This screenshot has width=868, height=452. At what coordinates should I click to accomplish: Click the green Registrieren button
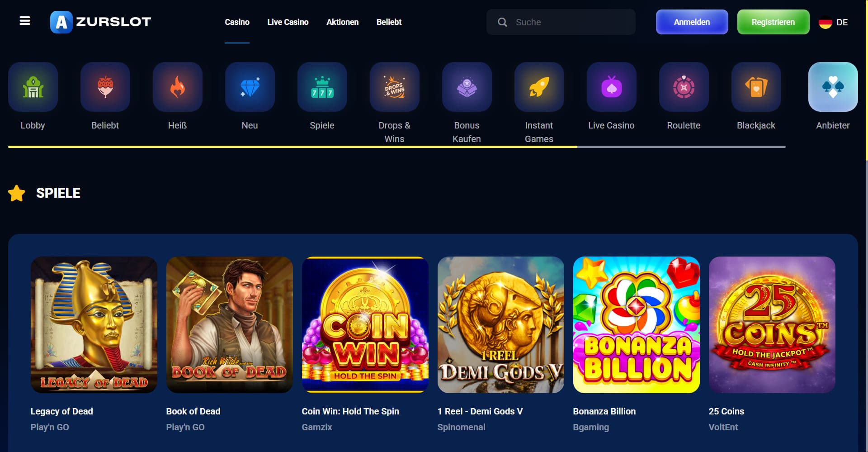774,22
